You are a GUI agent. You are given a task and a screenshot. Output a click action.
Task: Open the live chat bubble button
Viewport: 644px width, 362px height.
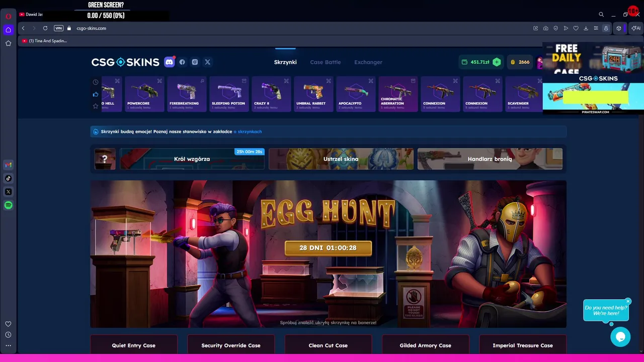[x=620, y=337]
